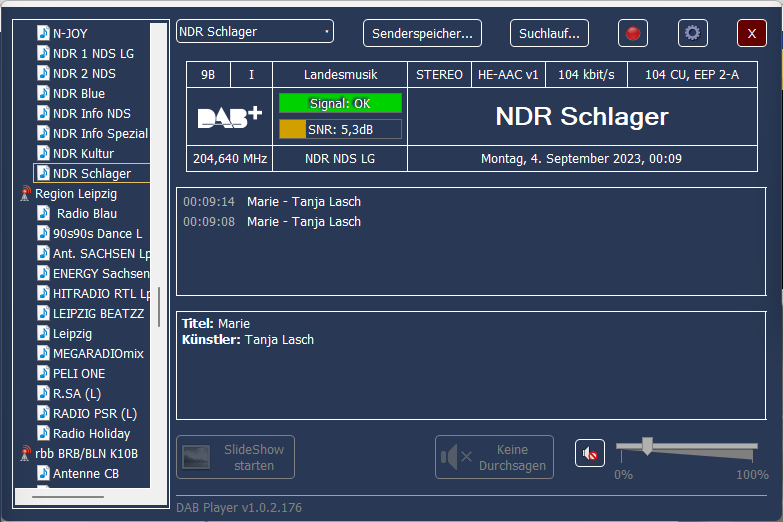The height and width of the screenshot is (522, 783).
Task: Click the 100% volume label
Action: (x=752, y=475)
